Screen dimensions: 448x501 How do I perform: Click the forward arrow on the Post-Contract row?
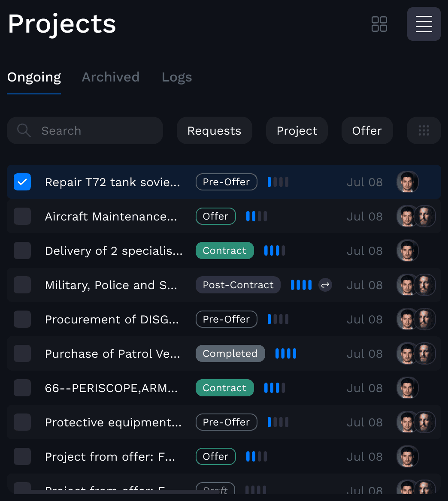(x=325, y=285)
